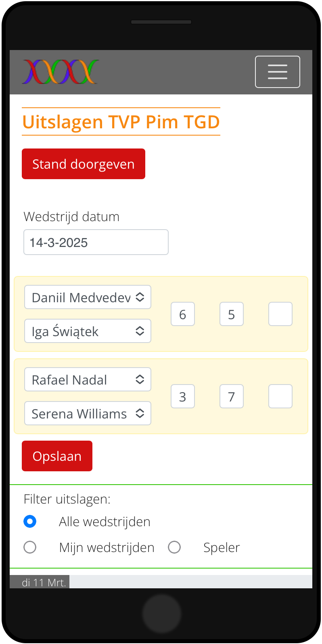Click empty third set box, second match

pyautogui.click(x=280, y=396)
